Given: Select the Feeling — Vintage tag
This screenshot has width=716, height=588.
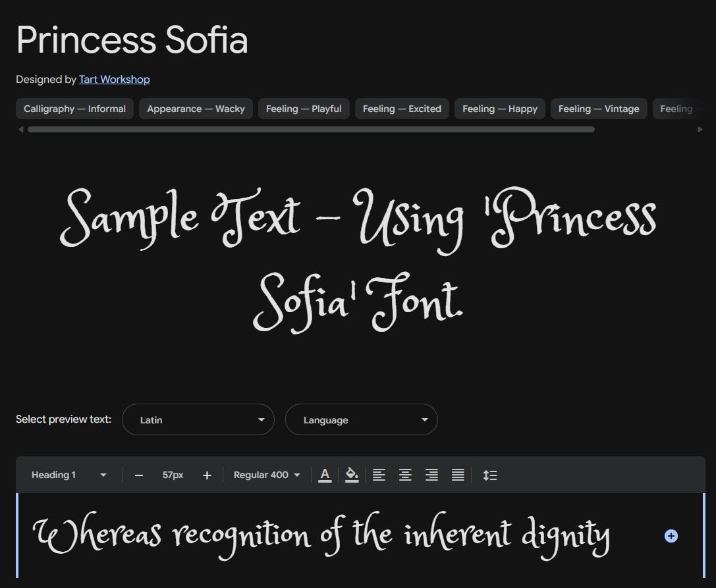Looking at the screenshot, I should pos(599,109).
